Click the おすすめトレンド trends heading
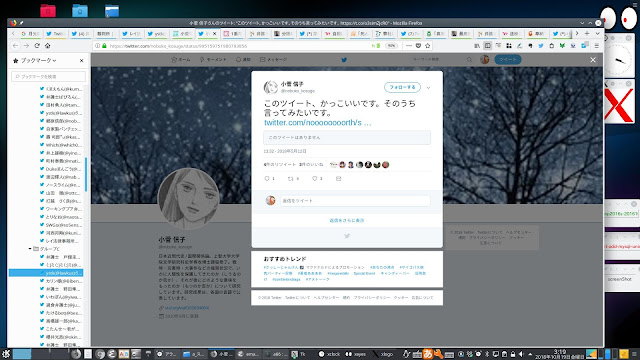640x360 pixels. point(285,259)
